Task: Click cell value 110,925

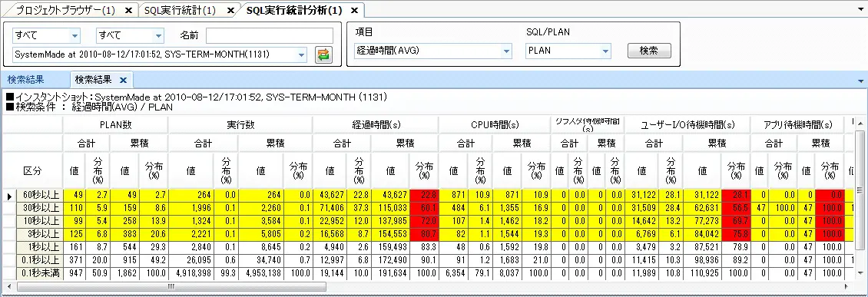Action: (702, 272)
